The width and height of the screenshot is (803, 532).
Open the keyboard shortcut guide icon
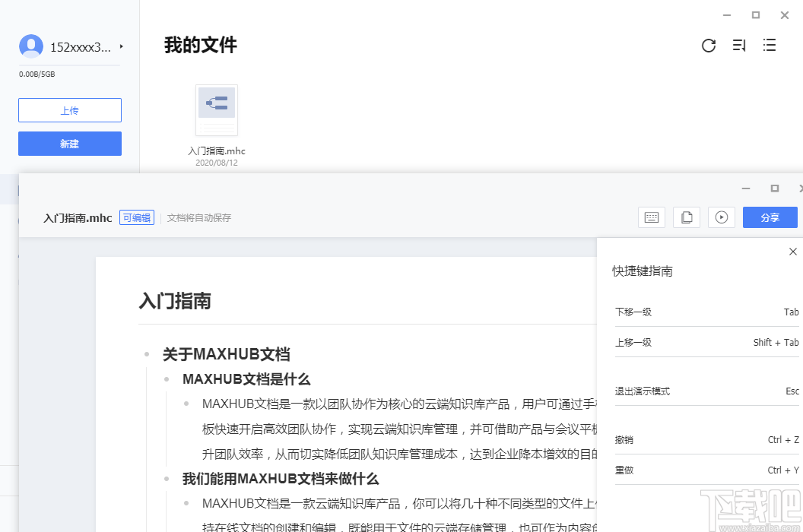point(651,217)
